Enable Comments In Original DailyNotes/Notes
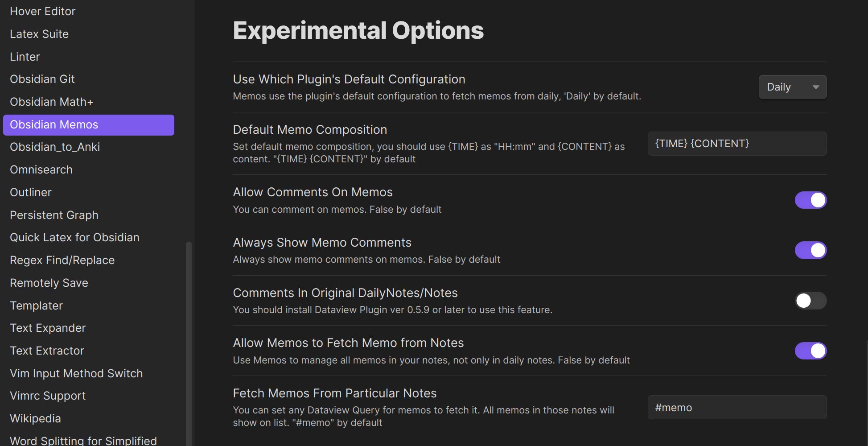The image size is (868, 446). pyautogui.click(x=810, y=301)
